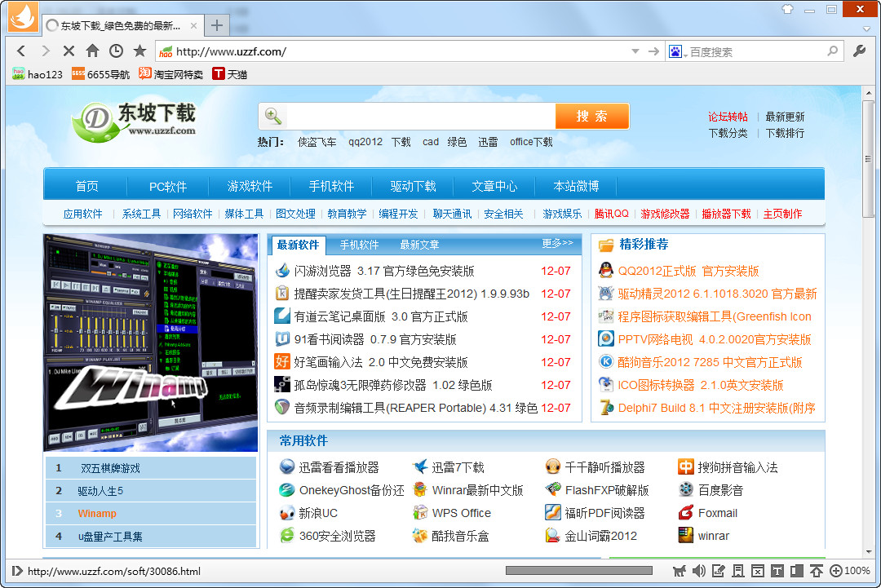Open 腾讯QQ red category link

click(x=611, y=214)
